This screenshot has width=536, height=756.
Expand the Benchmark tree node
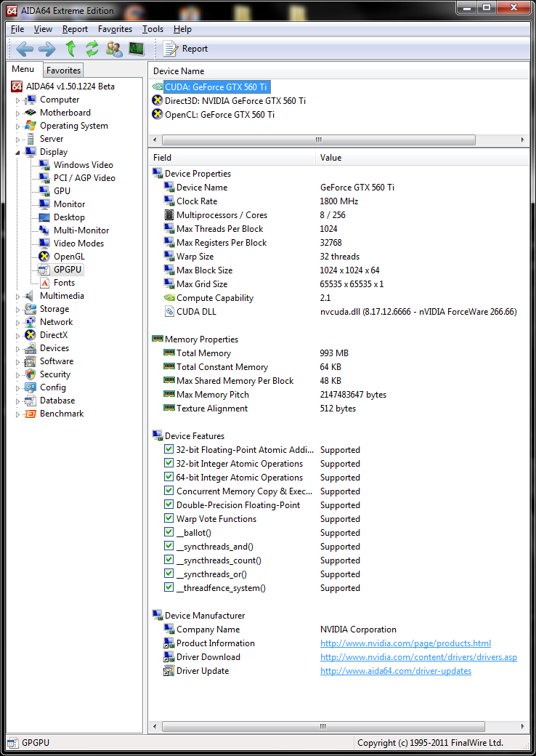[x=18, y=414]
